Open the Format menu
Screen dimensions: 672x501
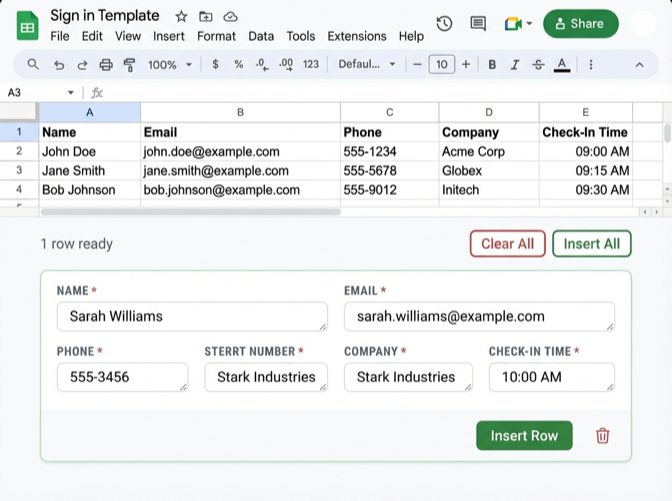[x=216, y=36]
